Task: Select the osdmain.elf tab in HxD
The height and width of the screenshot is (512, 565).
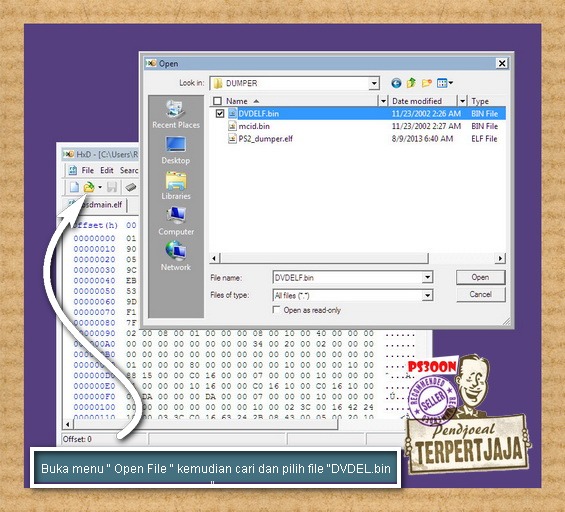Action: [95, 205]
